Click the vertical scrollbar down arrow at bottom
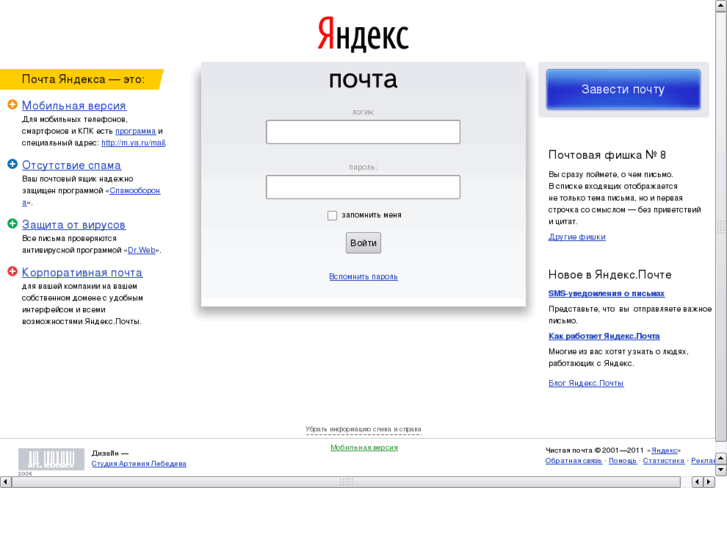Viewport: 727px width, 545px height. [x=721, y=469]
